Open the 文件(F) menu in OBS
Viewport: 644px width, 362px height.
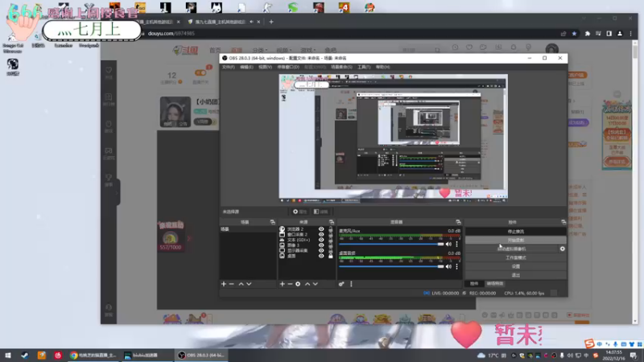pos(229,67)
